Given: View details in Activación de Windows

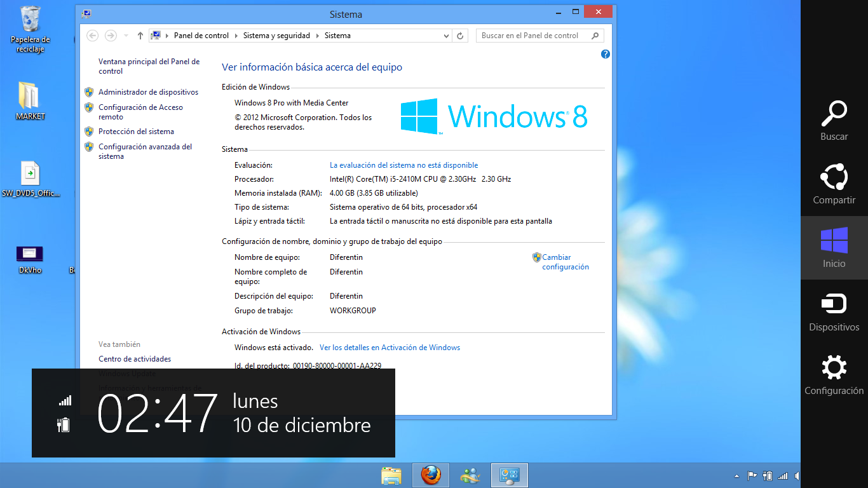Looking at the screenshot, I should coord(390,348).
